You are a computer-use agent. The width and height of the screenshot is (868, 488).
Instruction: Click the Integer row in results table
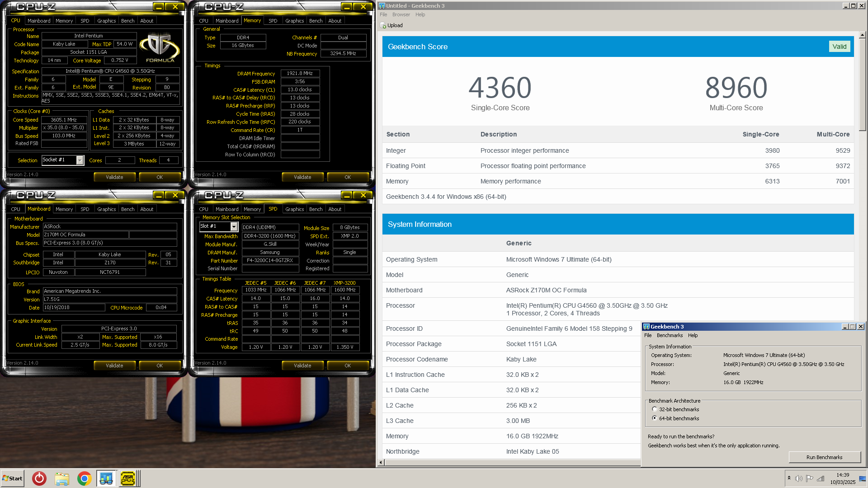tap(618, 150)
